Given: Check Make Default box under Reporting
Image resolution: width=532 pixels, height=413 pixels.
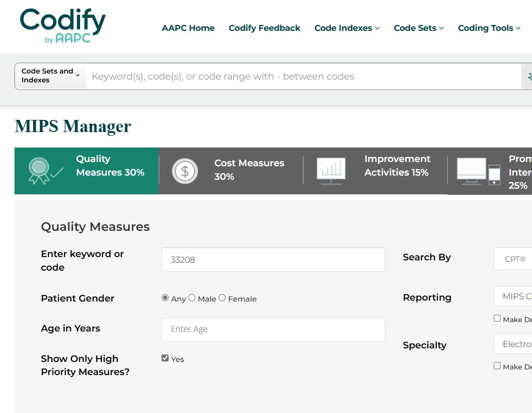Looking at the screenshot, I should point(497,318).
